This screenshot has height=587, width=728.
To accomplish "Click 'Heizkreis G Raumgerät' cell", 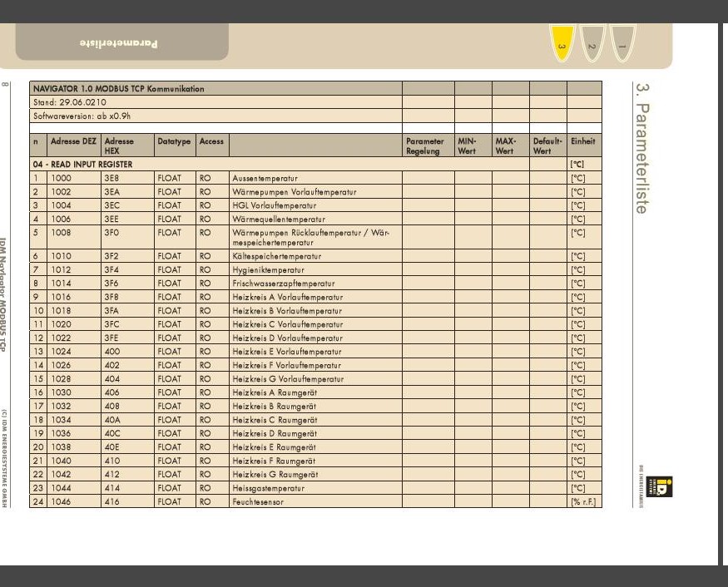I will coord(315,474).
